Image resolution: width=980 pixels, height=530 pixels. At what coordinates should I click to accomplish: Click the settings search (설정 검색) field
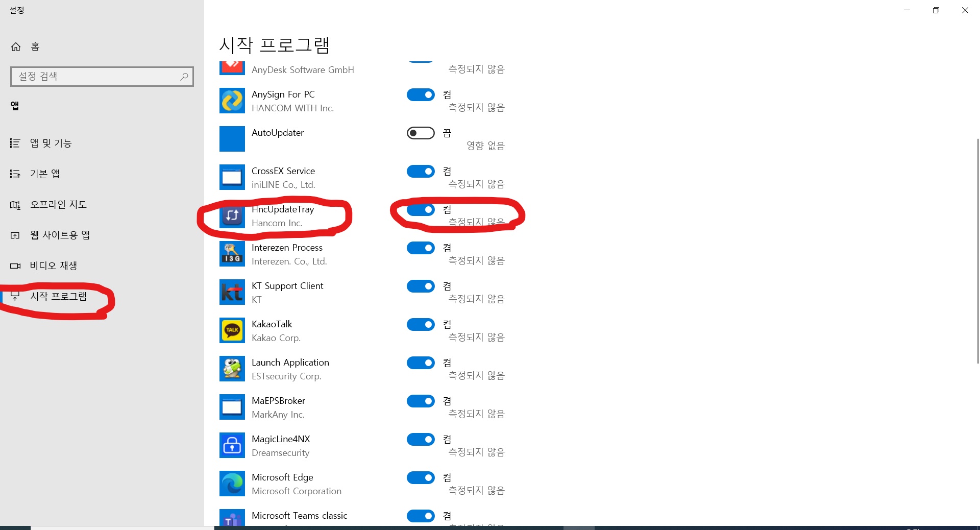coord(102,77)
